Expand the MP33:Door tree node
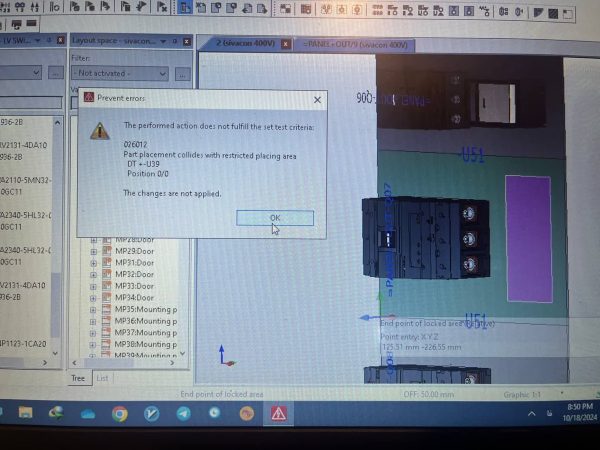 [x=93, y=287]
